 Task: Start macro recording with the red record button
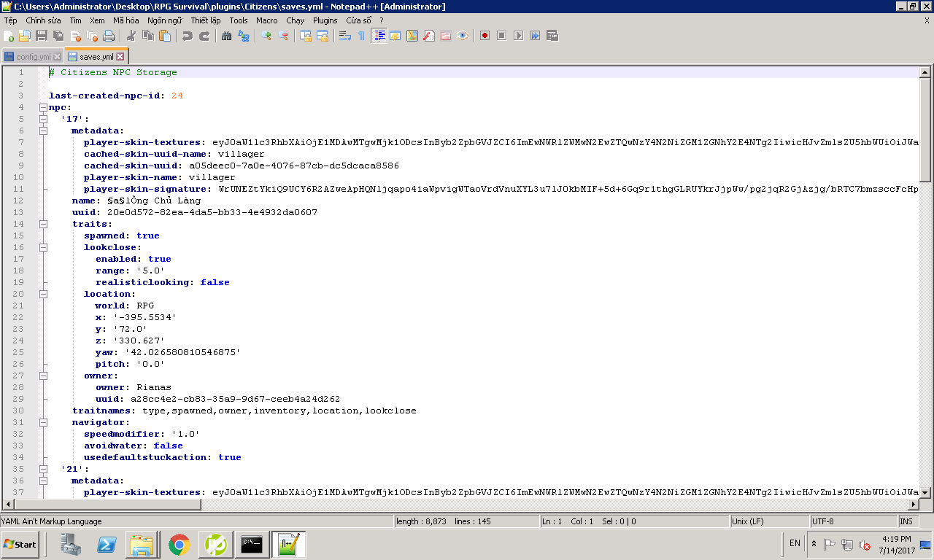(485, 36)
